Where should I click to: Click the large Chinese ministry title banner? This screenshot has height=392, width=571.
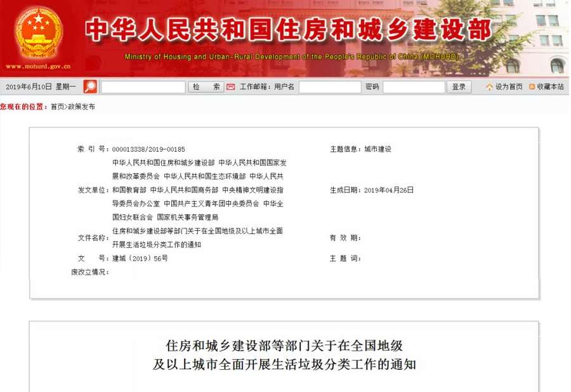coord(289,29)
